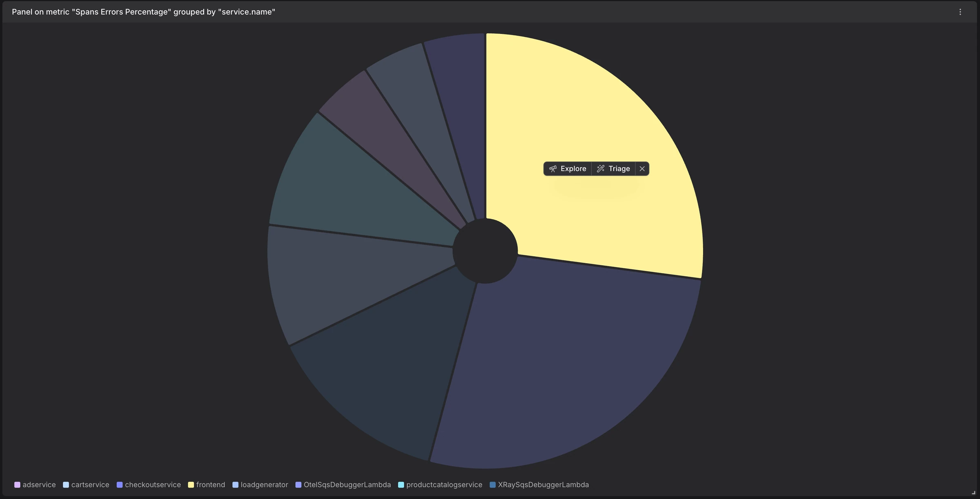Click the cartservice legend color swatch
This screenshot has width=980, height=499.
[66, 485]
